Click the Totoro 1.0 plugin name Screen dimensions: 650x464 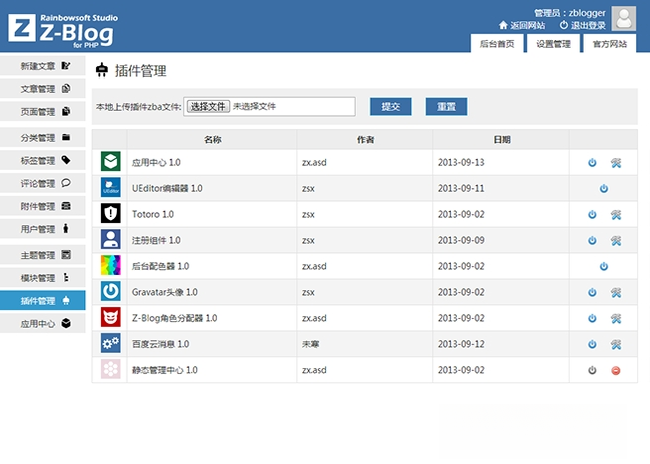click(x=153, y=214)
